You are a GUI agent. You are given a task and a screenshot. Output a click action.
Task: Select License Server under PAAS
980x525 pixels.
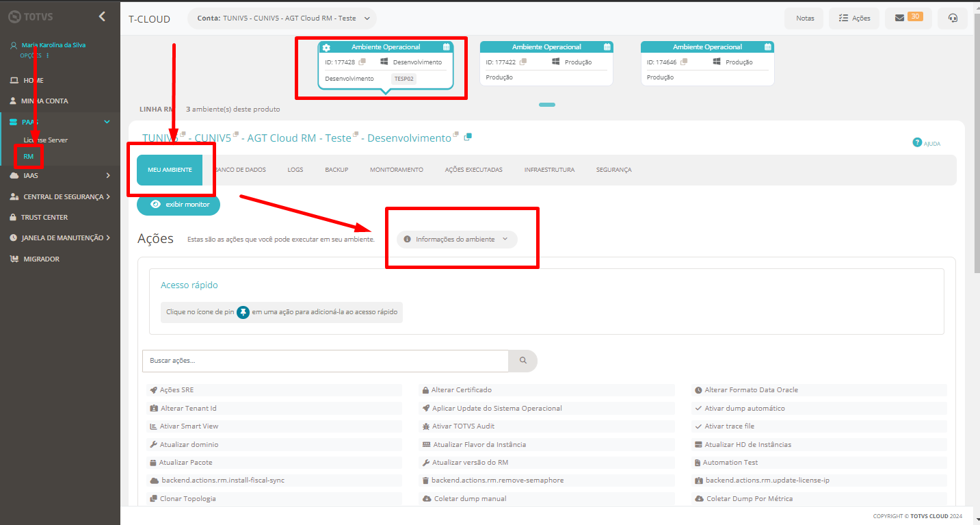46,140
